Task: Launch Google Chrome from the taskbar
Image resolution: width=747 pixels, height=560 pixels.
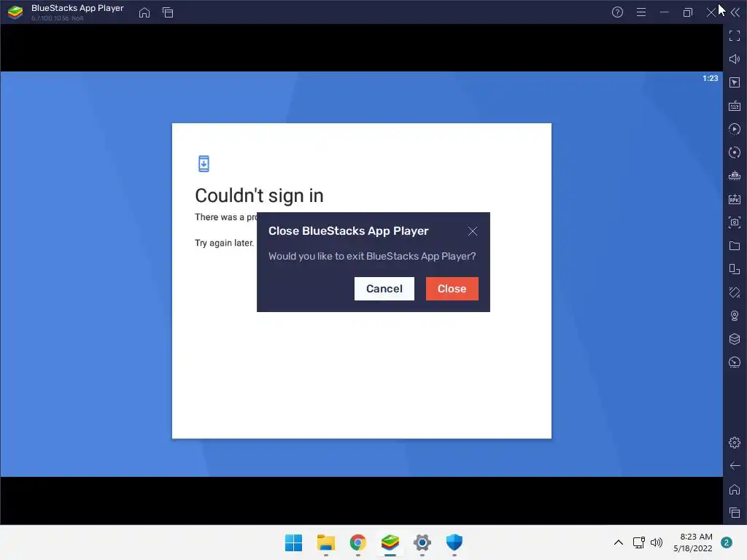Action: click(357, 542)
